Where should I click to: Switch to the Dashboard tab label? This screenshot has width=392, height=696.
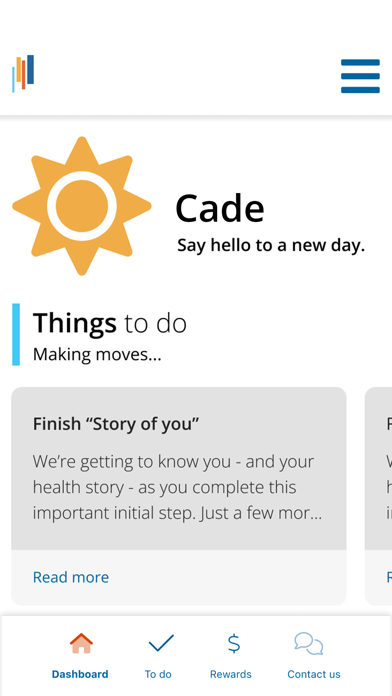point(80,674)
